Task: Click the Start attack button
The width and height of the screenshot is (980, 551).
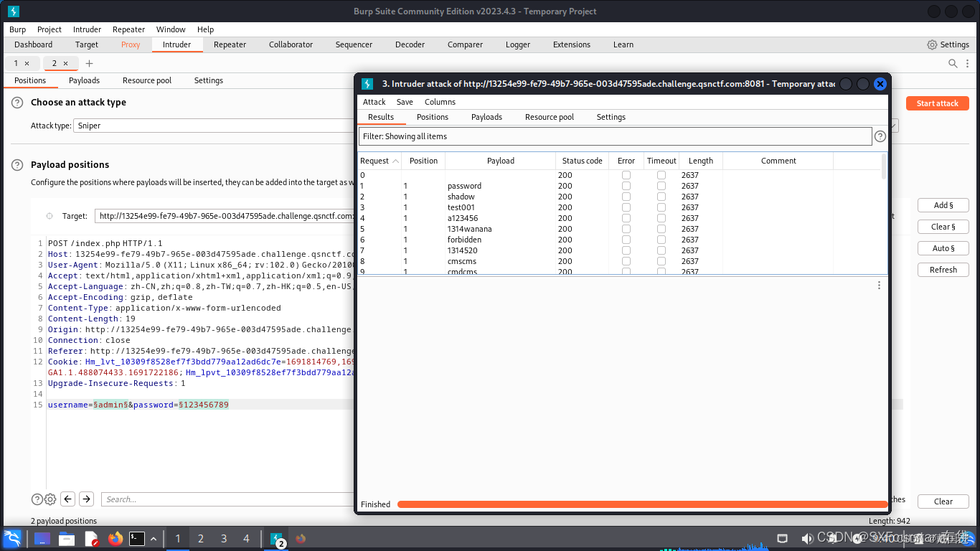Action: tap(938, 103)
